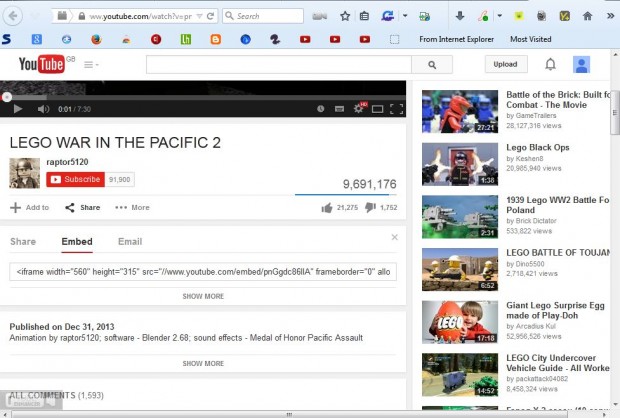Open the raptor5120 channel name link

67,162
